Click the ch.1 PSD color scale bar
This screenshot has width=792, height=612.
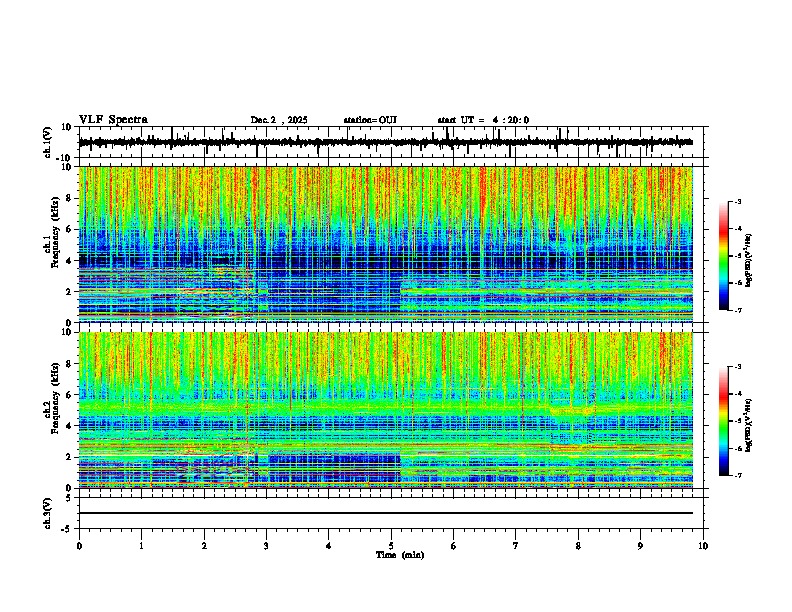point(723,256)
